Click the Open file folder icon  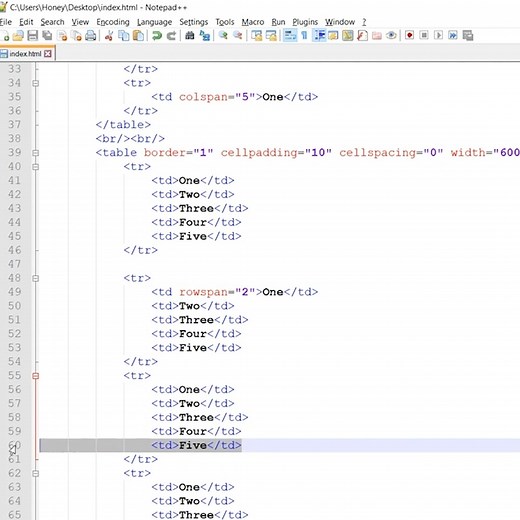click(18, 35)
